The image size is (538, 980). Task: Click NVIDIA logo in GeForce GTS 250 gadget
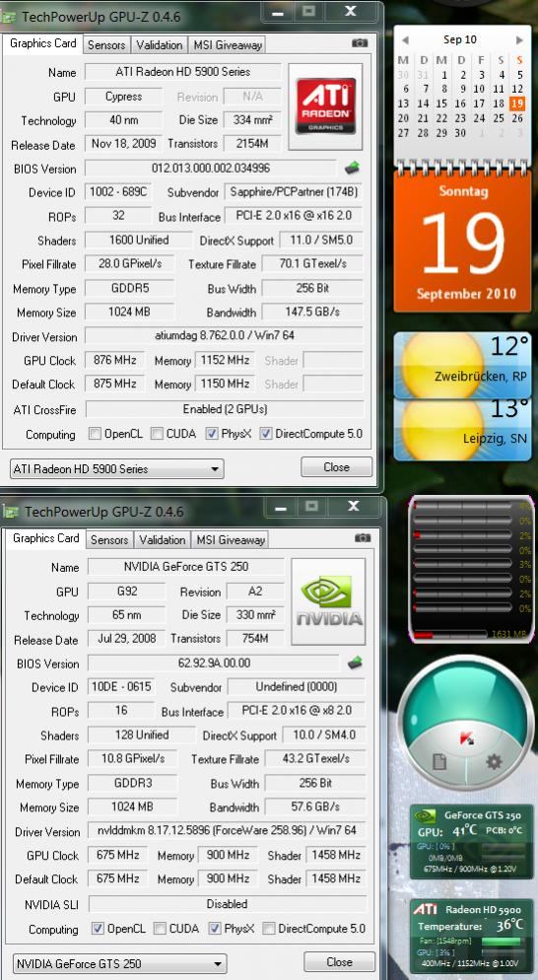[x=426, y=815]
